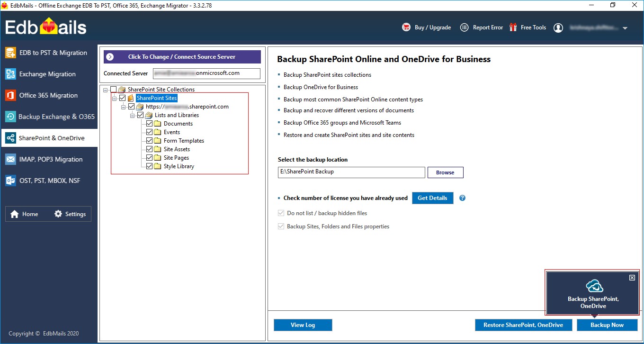
Task: Switch to Office 365 Migration section
Action: pos(49,95)
